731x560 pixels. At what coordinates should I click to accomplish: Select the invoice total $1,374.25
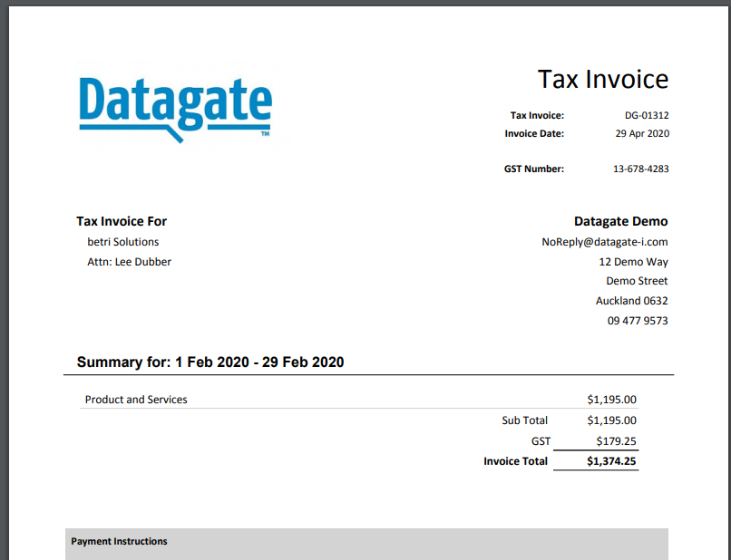tap(611, 461)
